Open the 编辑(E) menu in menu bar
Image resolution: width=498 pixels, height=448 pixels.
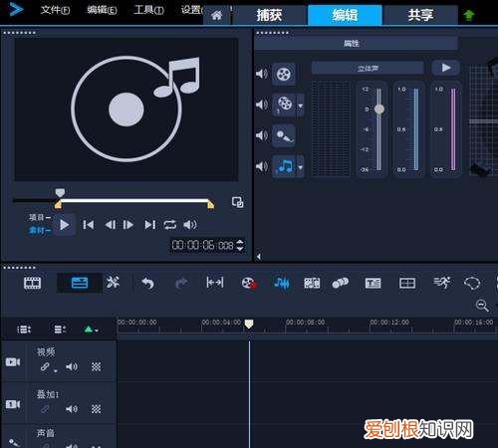click(x=102, y=10)
